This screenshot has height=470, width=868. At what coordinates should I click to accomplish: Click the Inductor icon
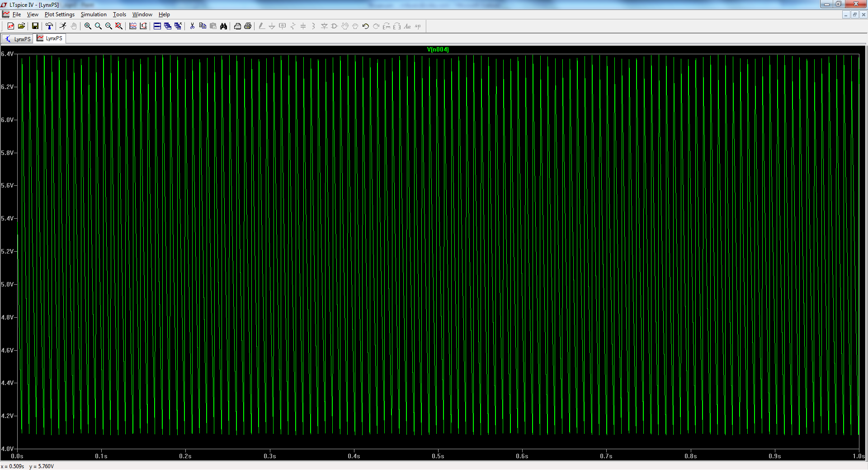click(314, 26)
